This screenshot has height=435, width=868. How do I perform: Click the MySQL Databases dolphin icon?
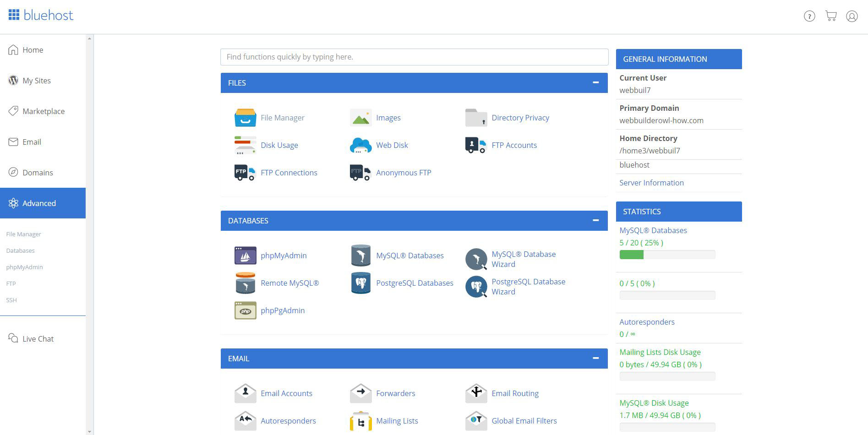point(360,256)
